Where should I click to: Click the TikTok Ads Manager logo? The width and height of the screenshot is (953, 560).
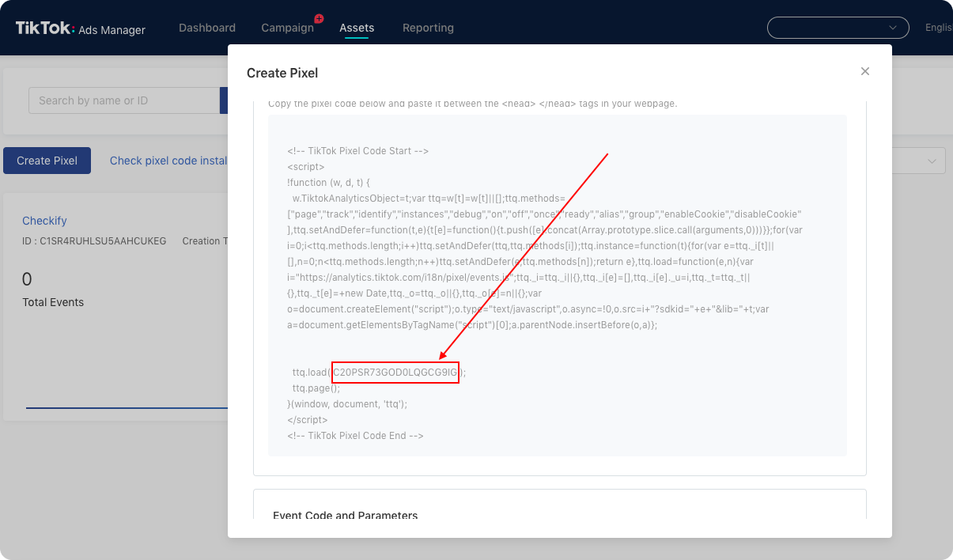pyautogui.click(x=81, y=28)
